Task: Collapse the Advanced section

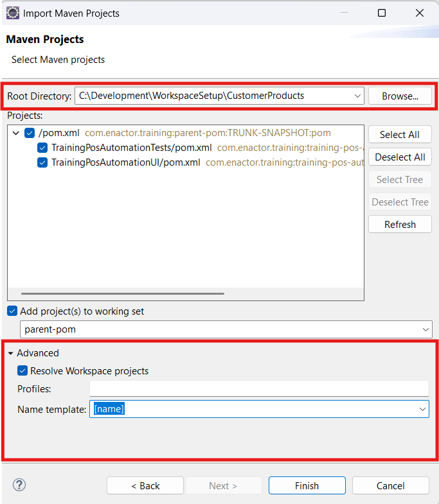Action: 11,353
